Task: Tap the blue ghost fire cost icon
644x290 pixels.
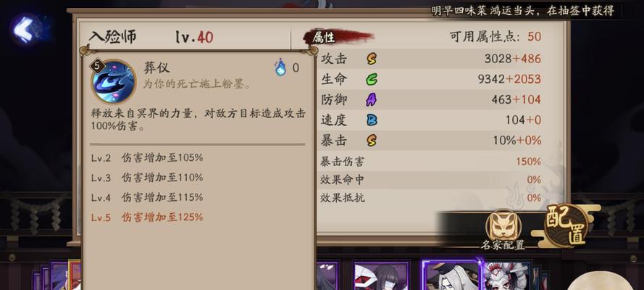Action: click(280, 67)
